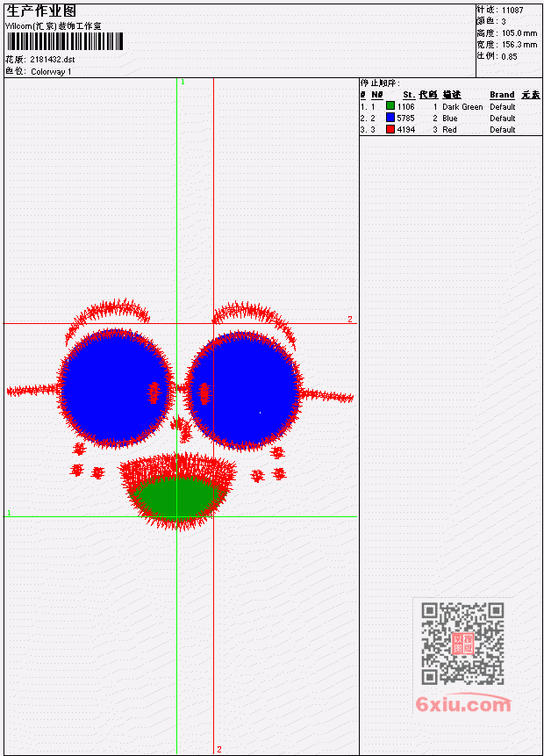The image size is (544, 756).
Task: Select the barcode under the Wilcom header
Action: point(65,41)
